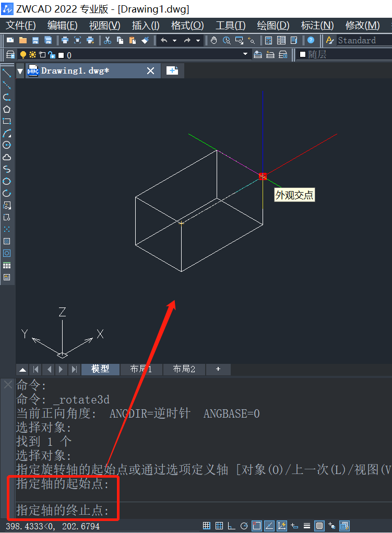Select the Arc tool
Viewport: 392px width, 533px height.
click(x=7, y=133)
